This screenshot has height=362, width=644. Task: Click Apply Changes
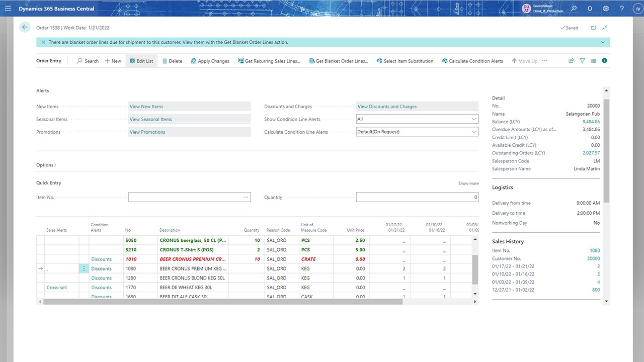coord(209,61)
